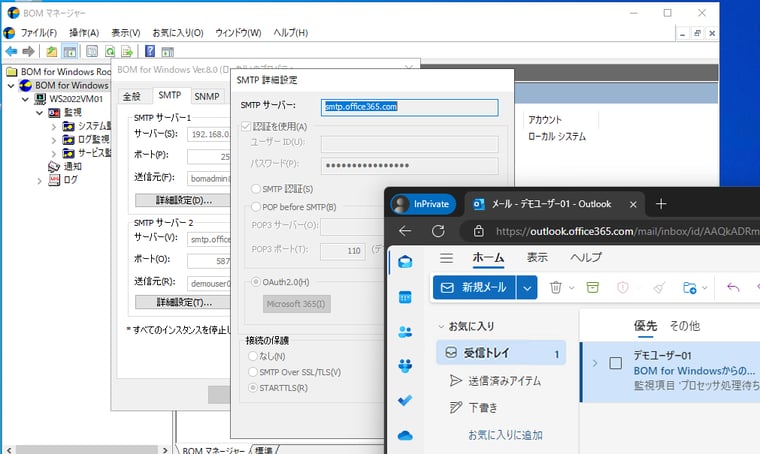Click the InPrivate profile badge in Edge
760x454 pixels.
click(x=423, y=204)
